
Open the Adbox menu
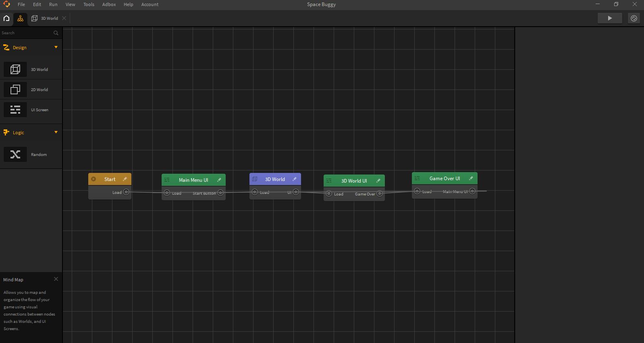[109, 4]
